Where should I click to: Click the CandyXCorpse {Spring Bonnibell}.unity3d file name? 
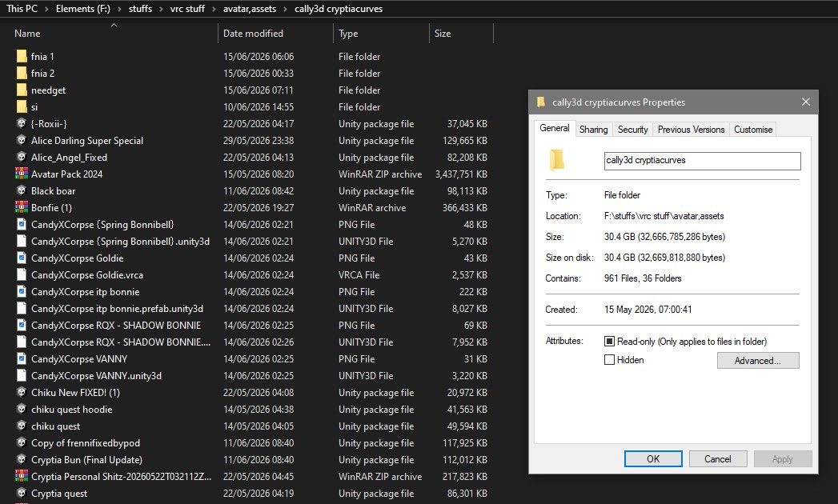click(x=120, y=242)
